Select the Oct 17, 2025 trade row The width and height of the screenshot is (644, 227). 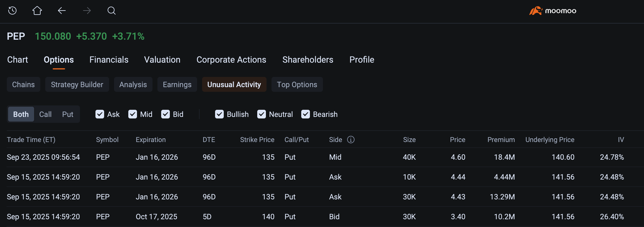(156, 217)
